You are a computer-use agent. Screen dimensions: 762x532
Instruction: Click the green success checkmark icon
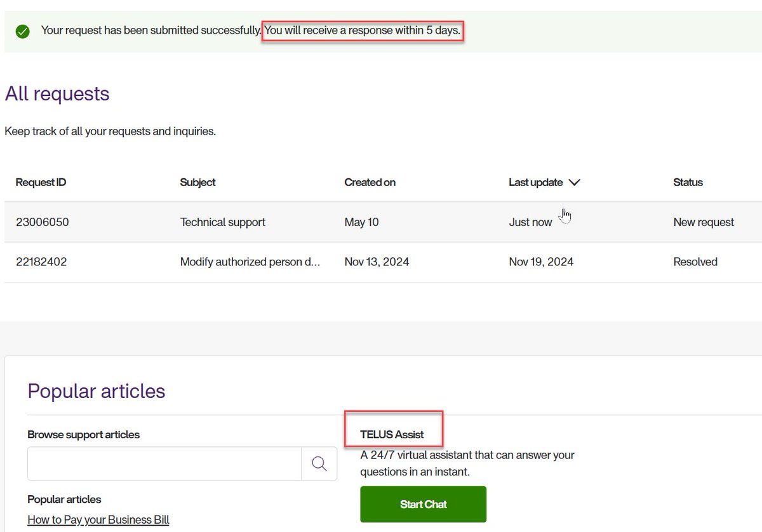(23, 31)
